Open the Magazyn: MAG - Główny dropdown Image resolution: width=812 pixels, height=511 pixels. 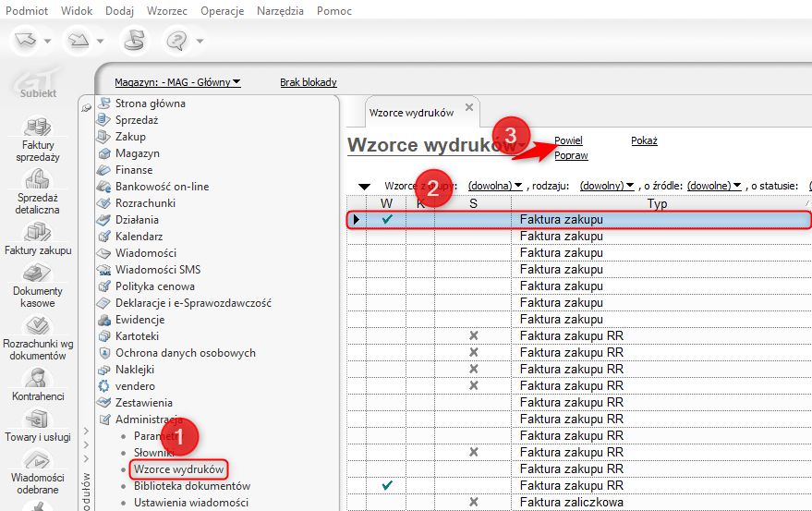pyautogui.click(x=177, y=82)
